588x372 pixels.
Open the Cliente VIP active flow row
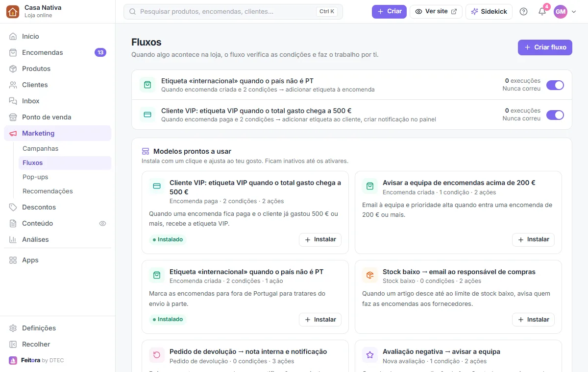point(351,115)
